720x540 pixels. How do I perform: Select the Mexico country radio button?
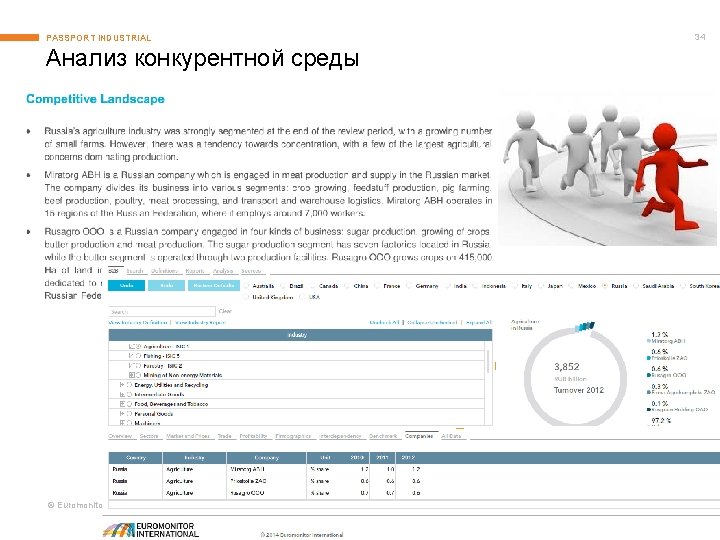coord(572,286)
